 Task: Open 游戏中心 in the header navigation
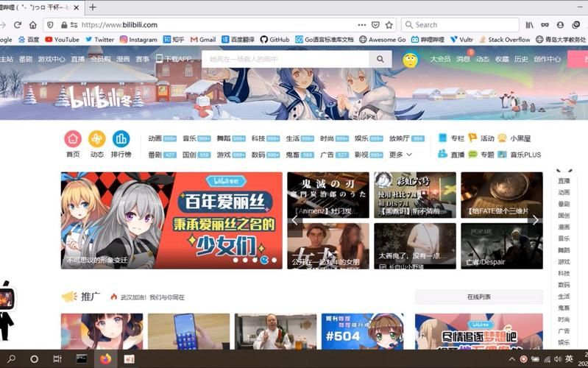[x=52, y=59]
